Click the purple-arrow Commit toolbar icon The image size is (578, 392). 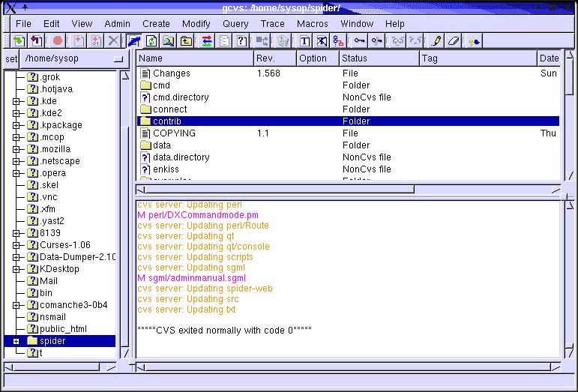pyautogui.click(x=37, y=40)
